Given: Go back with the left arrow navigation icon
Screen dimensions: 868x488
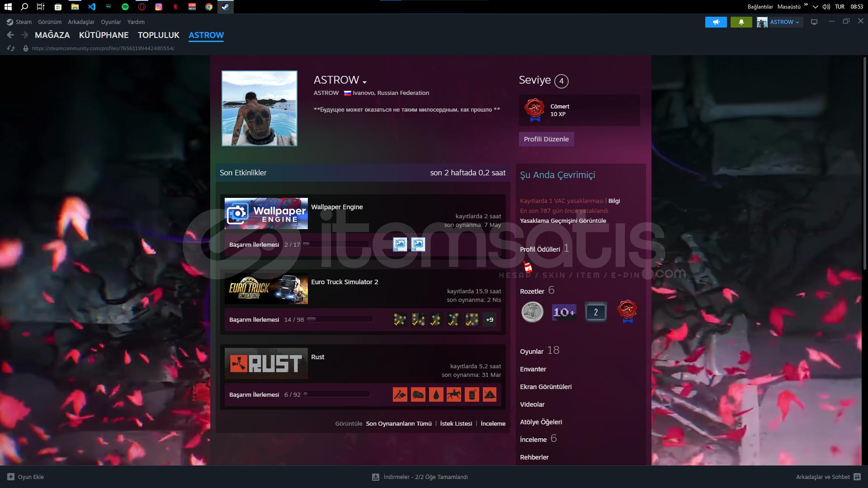Looking at the screenshot, I should (10, 35).
